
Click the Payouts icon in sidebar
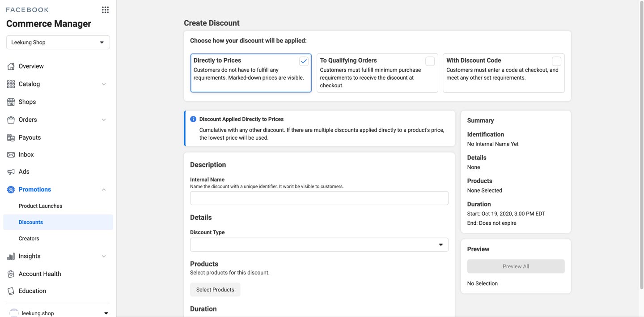pyautogui.click(x=11, y=137)
